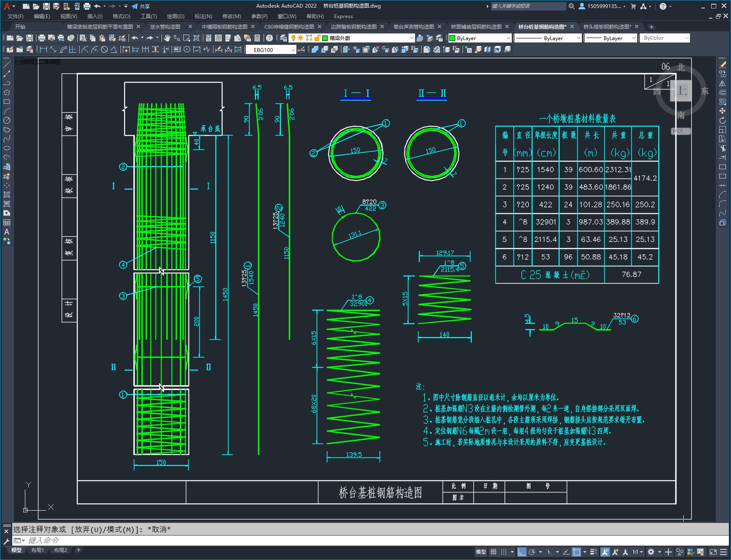Screen dimensions: 731x560
Task: Toggle object snap tracking in status bar
Action: 566,552
